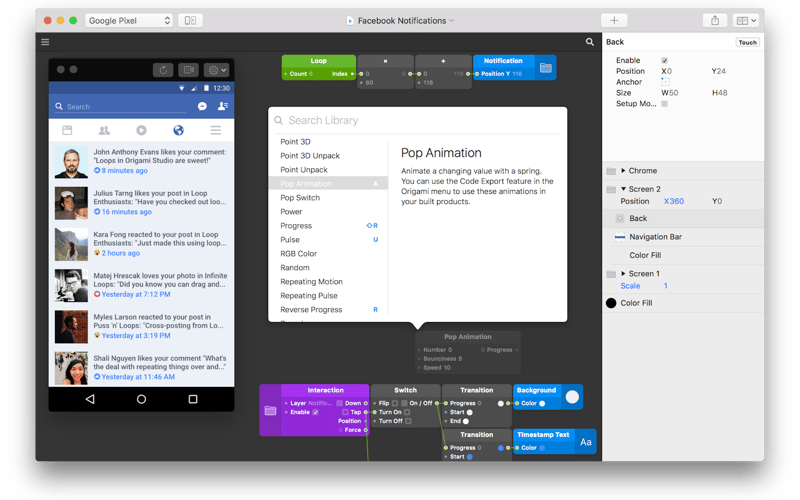Open the more menu tab icon
Viewport: 800px width, 500px height.
tap(216, 130)
